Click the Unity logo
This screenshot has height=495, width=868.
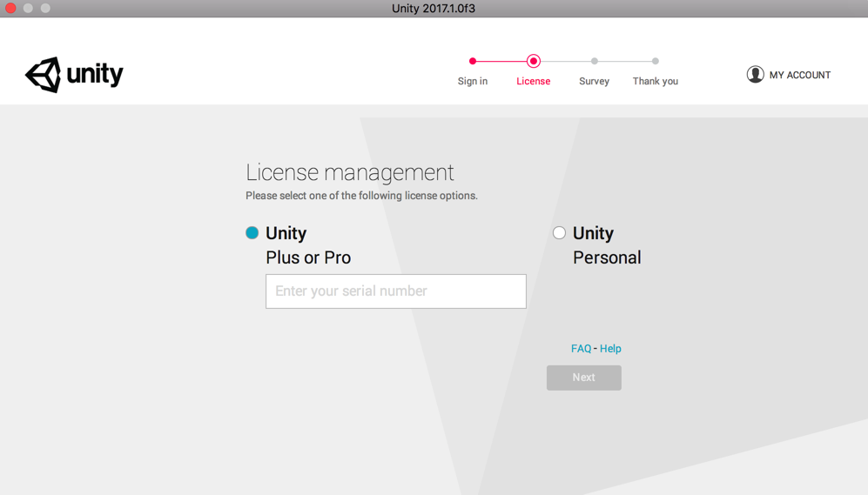74,75
